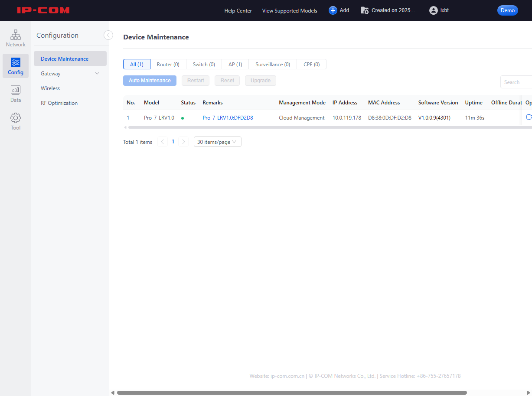Viewport: 532px width, 396px height.
Task: Open the RF Optimization menu item
Action: click(70, 103)
